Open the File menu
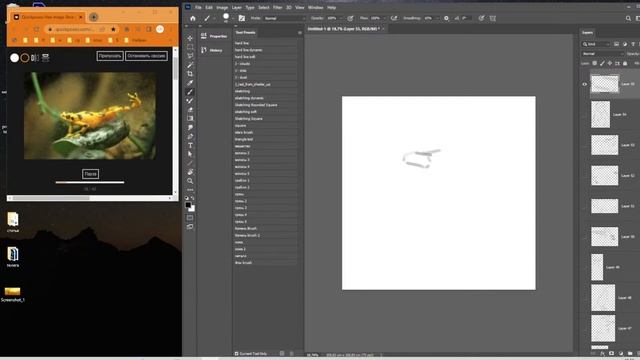The height and width of the screenshot is (360, 640). pos(198,7)
